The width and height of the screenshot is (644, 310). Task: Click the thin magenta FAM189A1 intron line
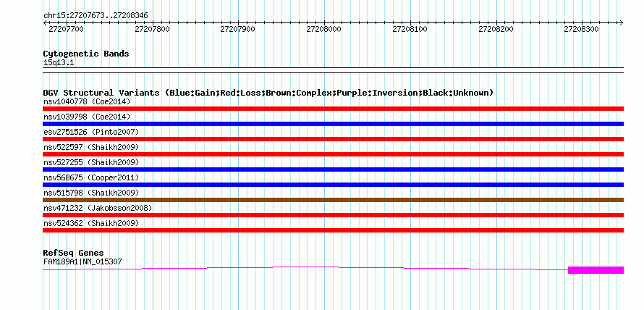305,268
